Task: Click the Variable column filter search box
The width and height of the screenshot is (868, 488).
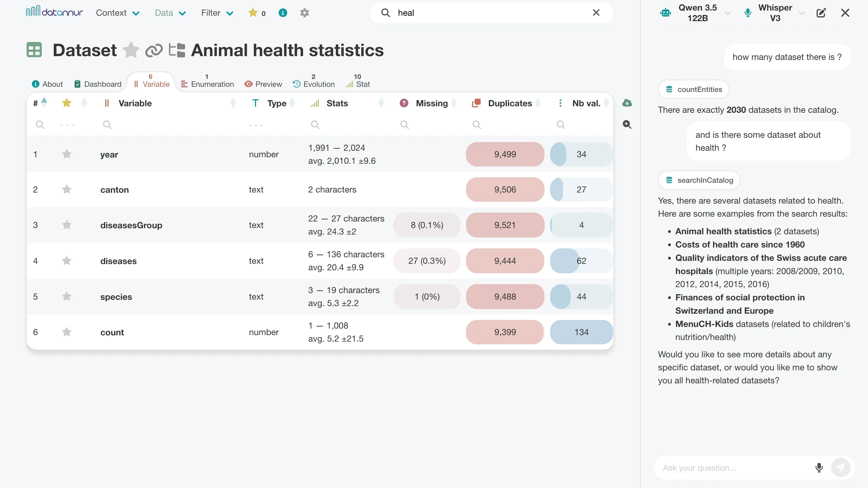Action: pos(168,125)
